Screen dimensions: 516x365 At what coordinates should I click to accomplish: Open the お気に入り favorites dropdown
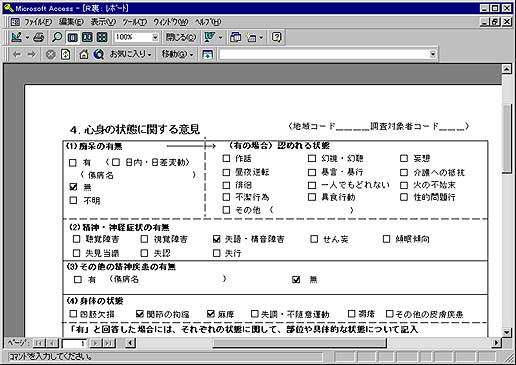(130, 54)
